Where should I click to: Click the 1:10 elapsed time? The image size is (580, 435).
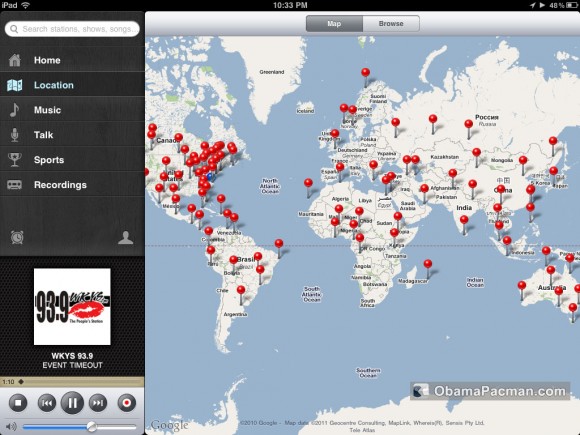(8, 382)
